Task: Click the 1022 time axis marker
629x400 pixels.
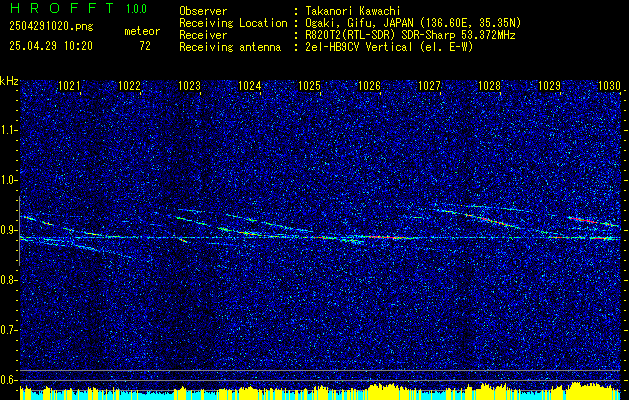Action: click(x=129, y=85)
